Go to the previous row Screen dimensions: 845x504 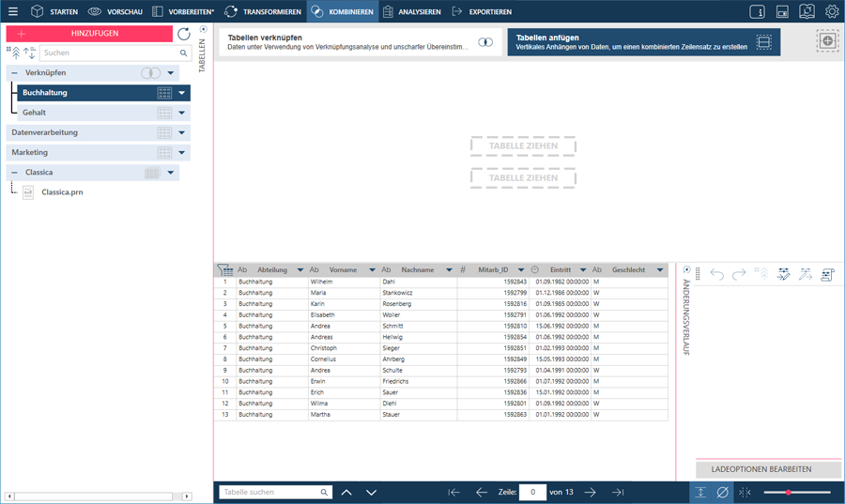pyautogui.click(x=482, y=492)
